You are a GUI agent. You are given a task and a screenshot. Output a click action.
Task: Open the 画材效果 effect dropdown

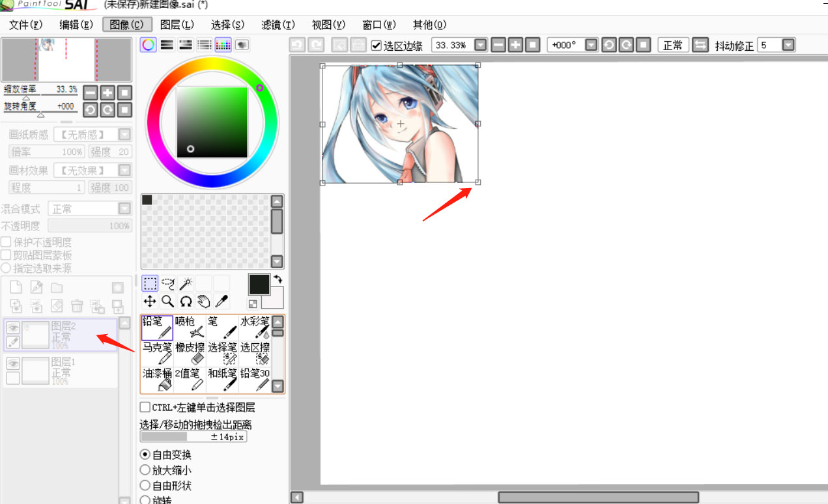point(124,171)
